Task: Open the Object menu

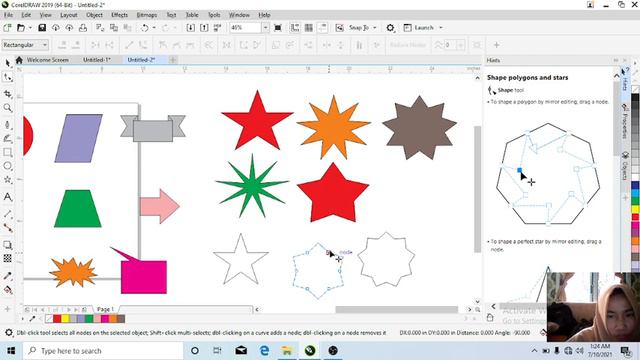Action: tap(94, 15)
